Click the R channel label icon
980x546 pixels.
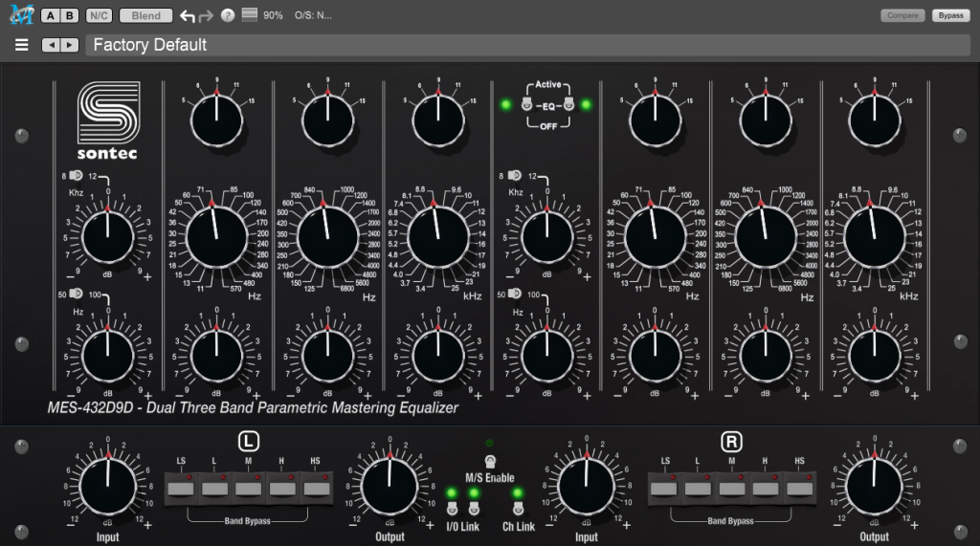pyautogui.click(x=731, y=442)
